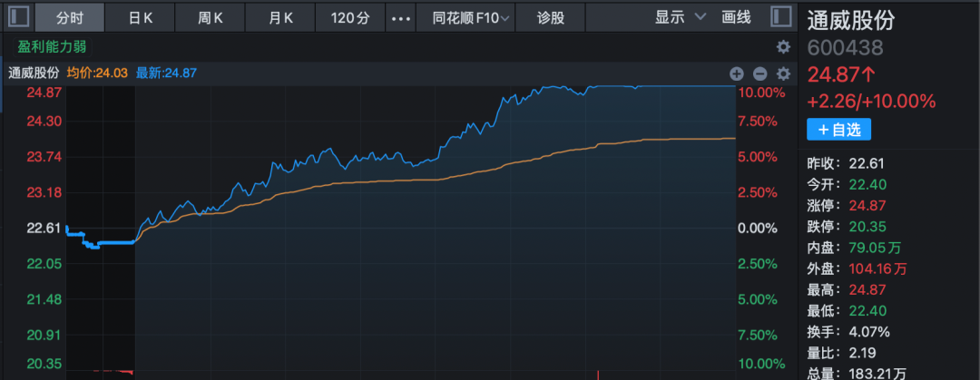Open the 诊股 stock diagnosis
The image size is (980, 380).
(550, 18)
